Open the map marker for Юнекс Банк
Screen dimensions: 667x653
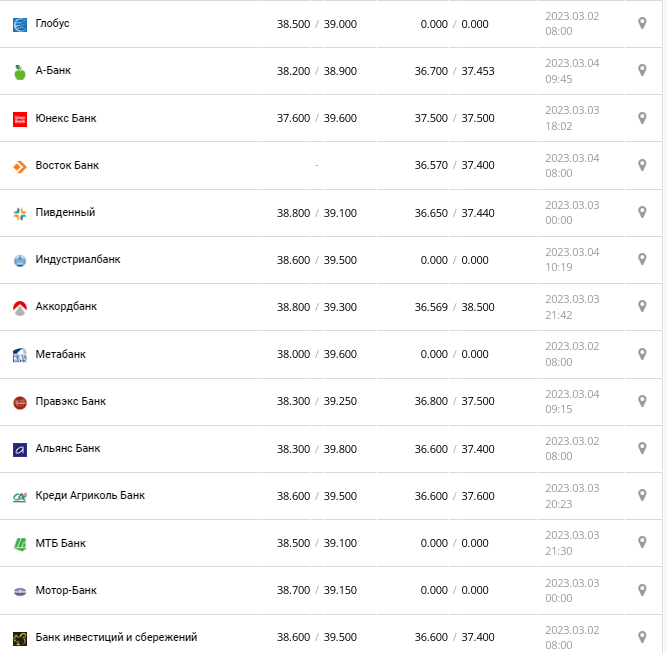[x=642, y=118]
